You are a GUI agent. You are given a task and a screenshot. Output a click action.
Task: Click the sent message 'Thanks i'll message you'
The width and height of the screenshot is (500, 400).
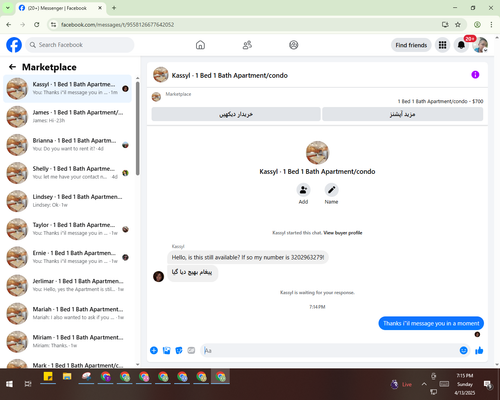click(431, 323)
